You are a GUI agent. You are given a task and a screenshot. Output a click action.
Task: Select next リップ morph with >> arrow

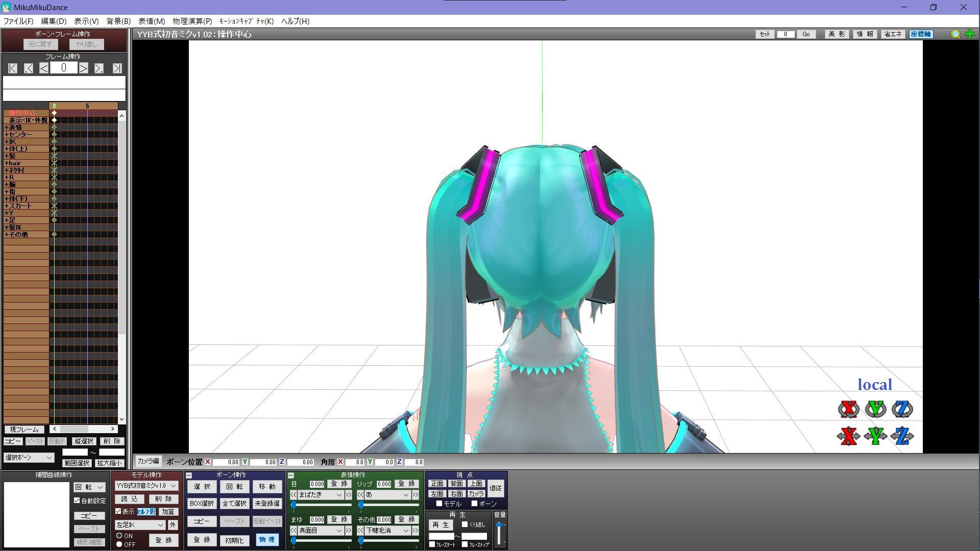(x=415, y=495)
